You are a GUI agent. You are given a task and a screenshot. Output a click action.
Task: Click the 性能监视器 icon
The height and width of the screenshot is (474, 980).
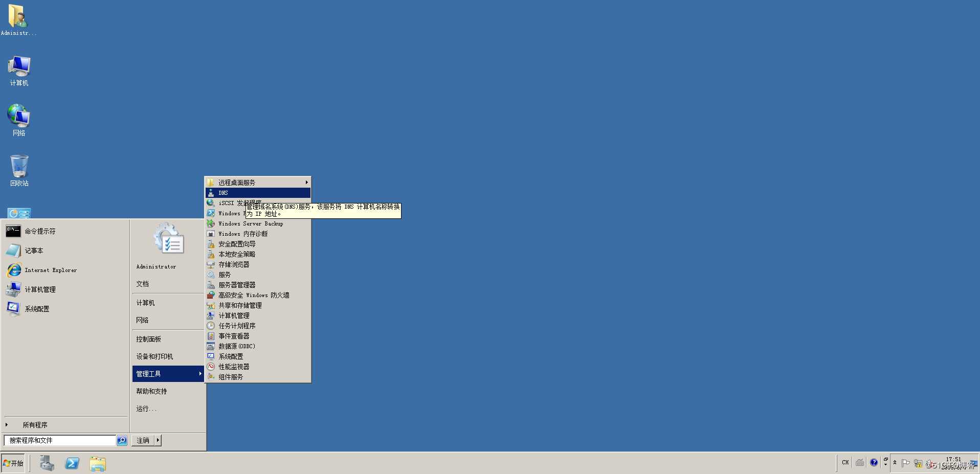click(x=211, y=367)
